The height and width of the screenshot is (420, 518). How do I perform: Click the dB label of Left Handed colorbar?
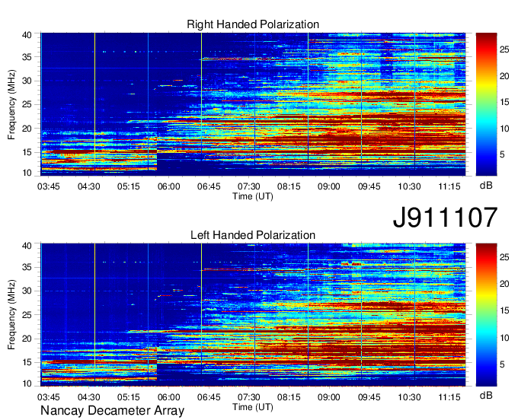click(x=486, y=396)
